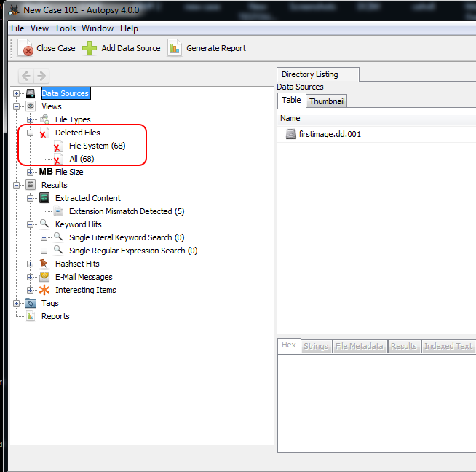476x472 pixels.
Task: Open the Window menu
Action: 98,28
